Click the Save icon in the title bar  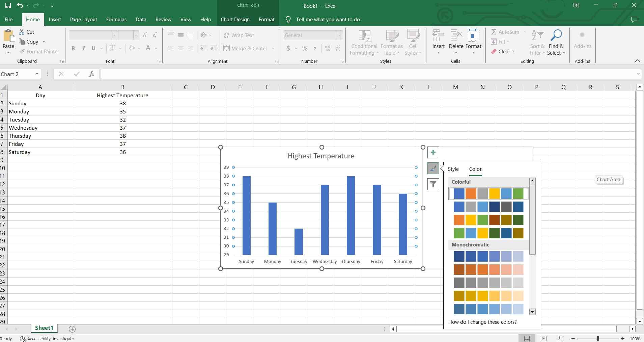pyautogui.click(x=8, y=6)
